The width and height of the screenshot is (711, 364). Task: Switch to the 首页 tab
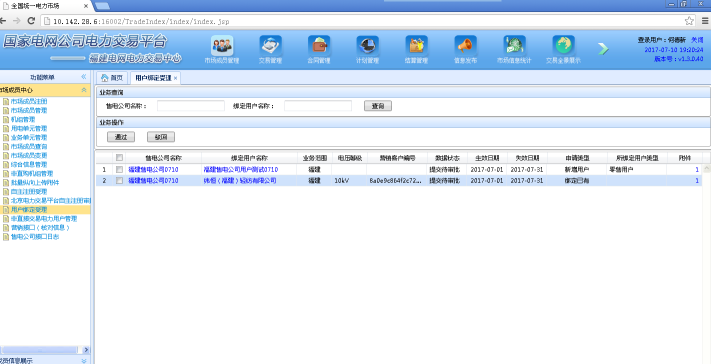(112, 78)
